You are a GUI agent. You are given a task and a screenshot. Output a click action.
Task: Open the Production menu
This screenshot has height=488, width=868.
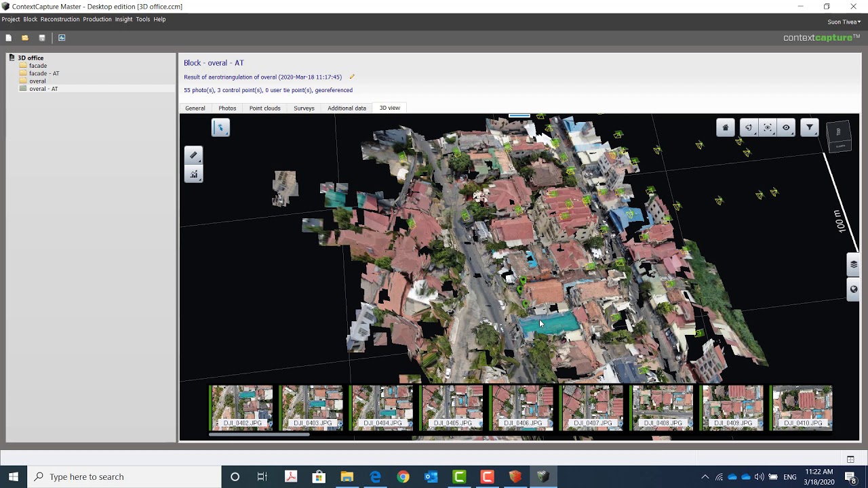97,20
